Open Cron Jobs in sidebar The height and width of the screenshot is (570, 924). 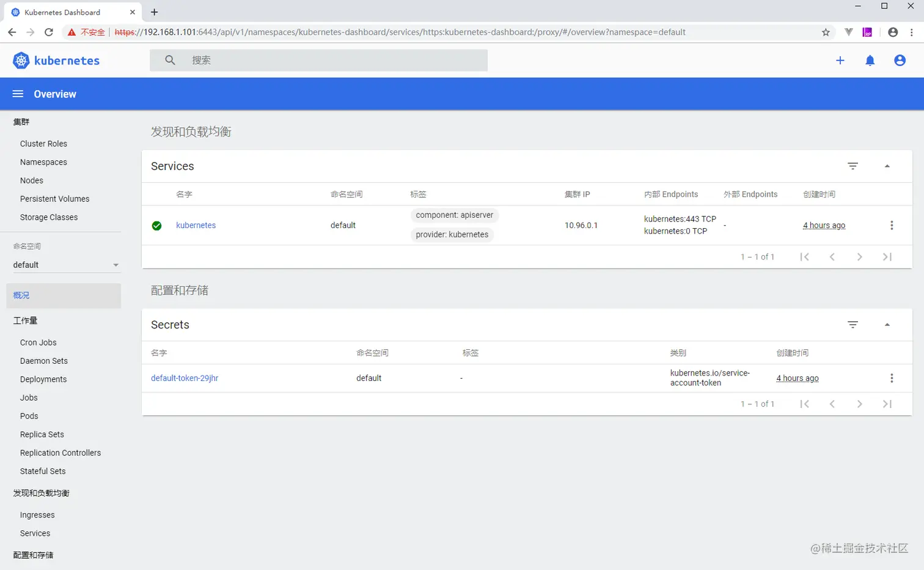[38, 342]
